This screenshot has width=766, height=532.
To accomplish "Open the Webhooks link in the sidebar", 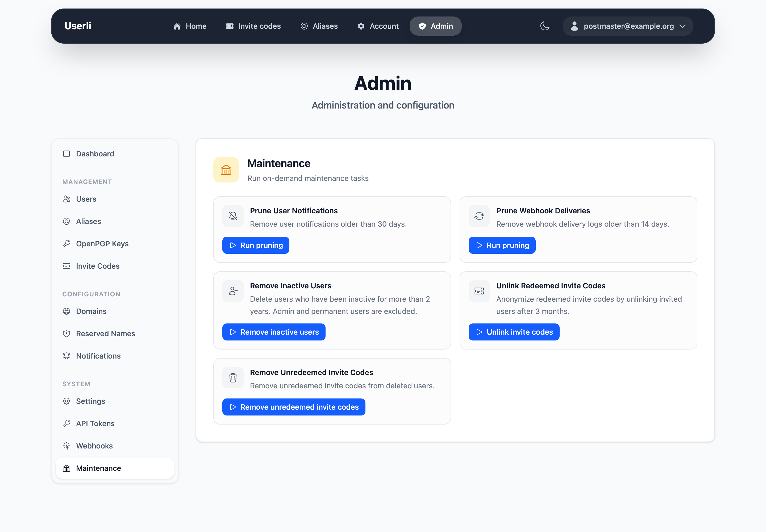I will pos(115,446).
